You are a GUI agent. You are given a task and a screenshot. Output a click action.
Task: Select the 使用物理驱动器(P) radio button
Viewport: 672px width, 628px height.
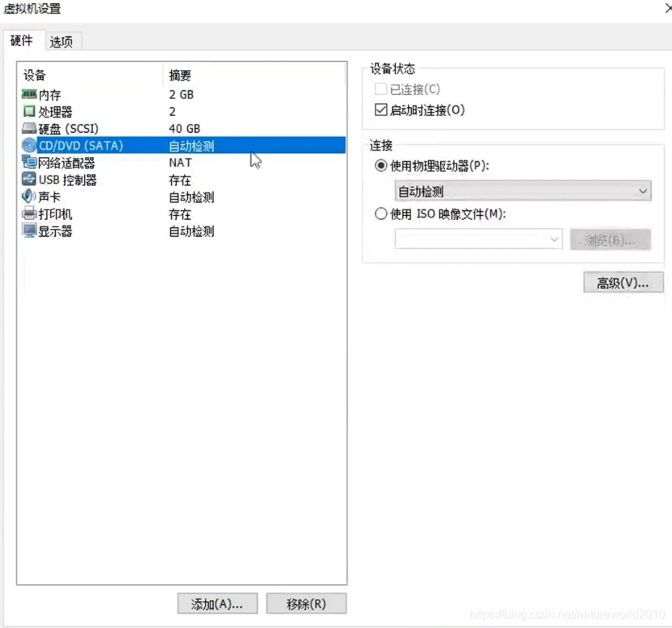tap(381, 166)
